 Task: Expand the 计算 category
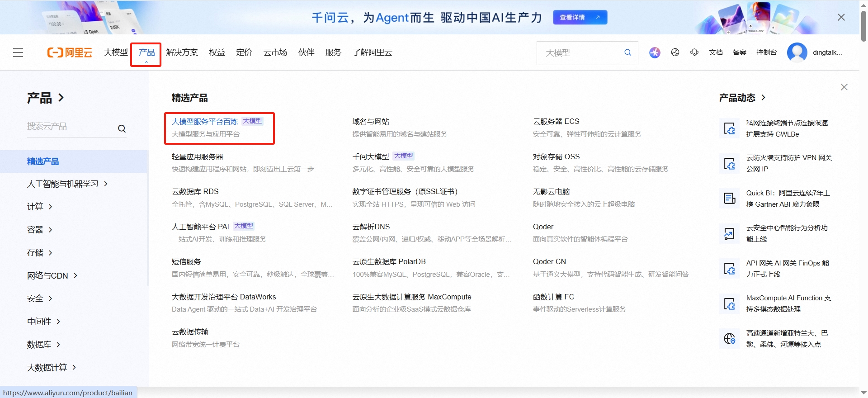click(40, 207)
